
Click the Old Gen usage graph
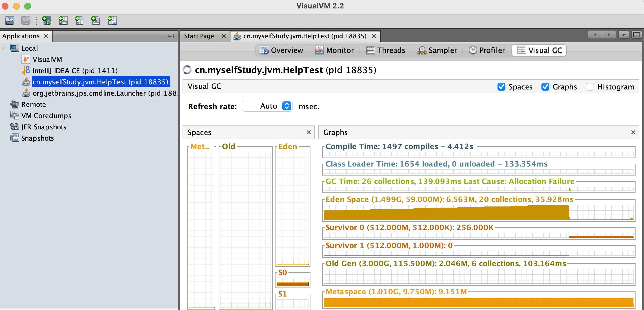479,277
